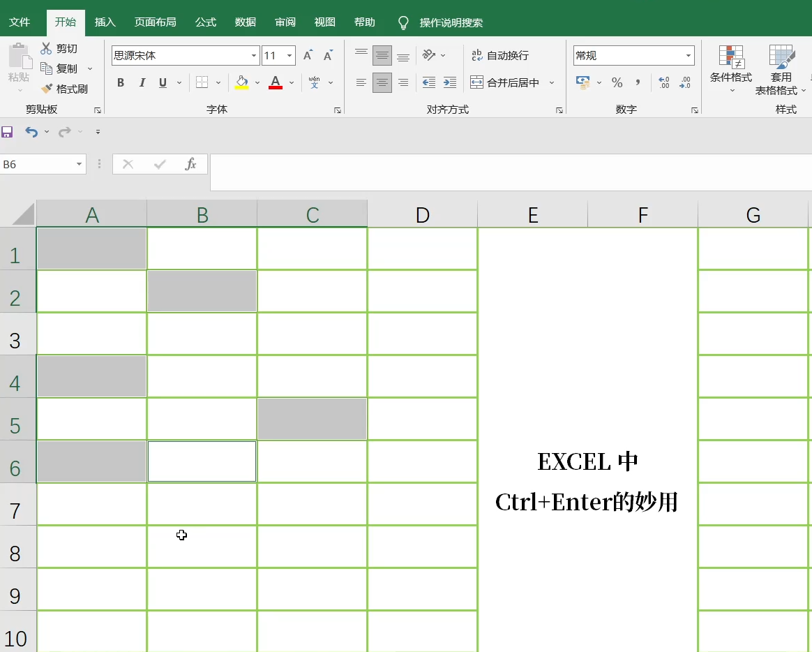Toggle middle align

pyautogui.click(x=382, y=55)
